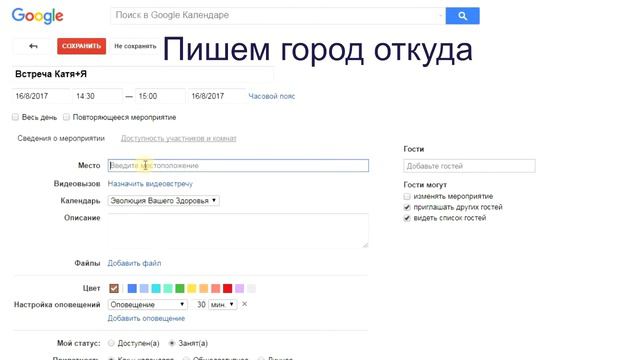
Task: Select the lavender color swatch
Action: 240,289
